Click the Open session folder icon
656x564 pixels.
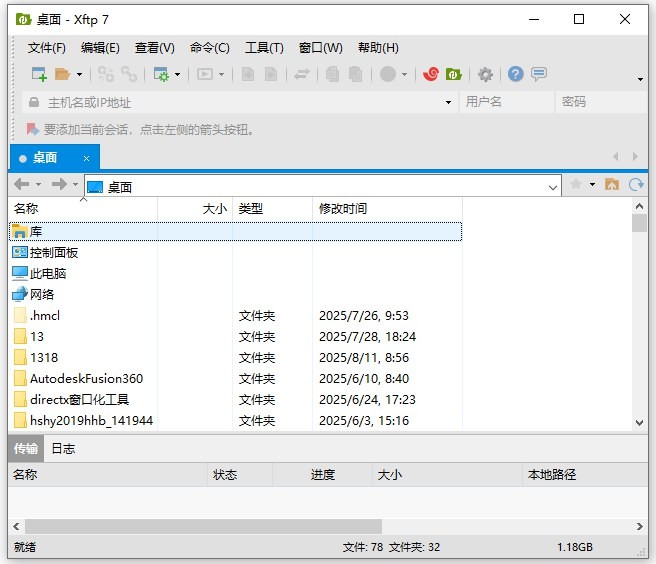click(x=62, y=74)
